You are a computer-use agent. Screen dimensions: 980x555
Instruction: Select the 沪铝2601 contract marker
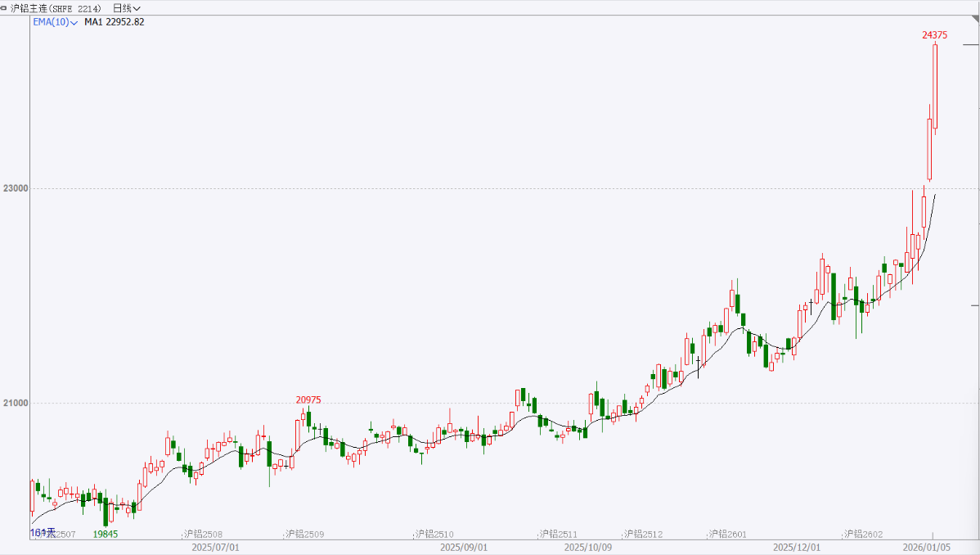tap(727, 534)
